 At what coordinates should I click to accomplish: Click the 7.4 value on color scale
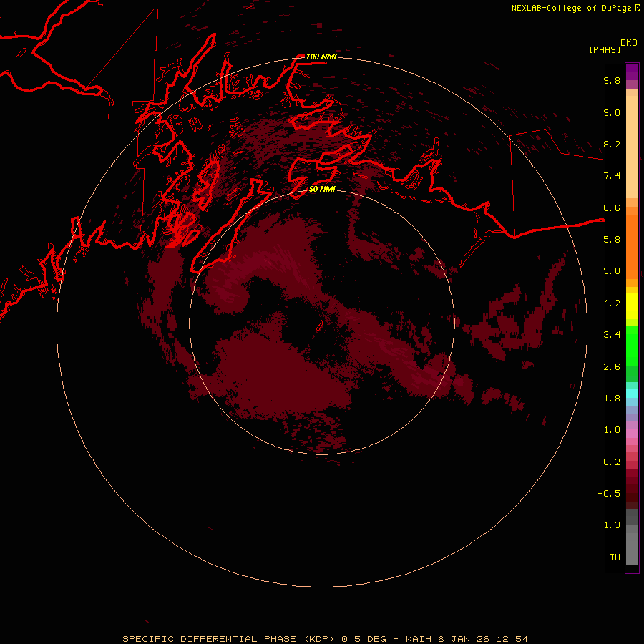pyautogui.click(x=612, y=176)
